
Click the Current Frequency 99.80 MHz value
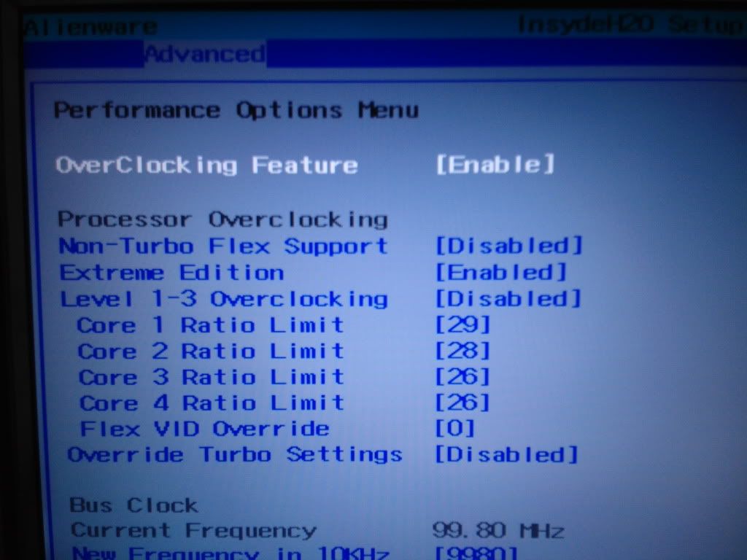(498, 530)
